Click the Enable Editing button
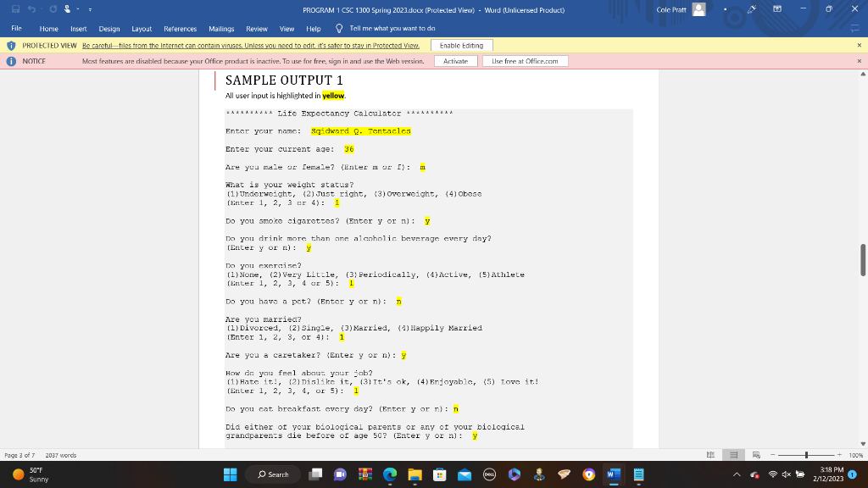868x488 pixels. pos(462,46)
